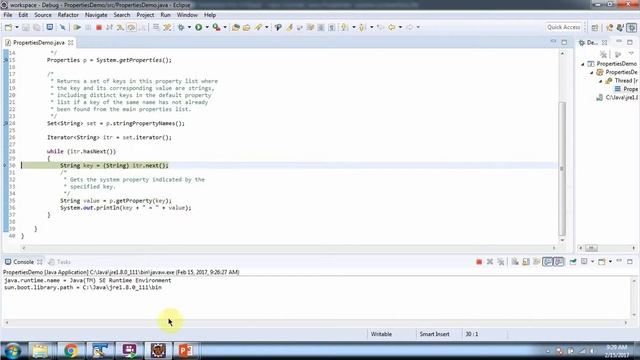Click the Run External Tools icon
The image size is (640, 360).
216,27
